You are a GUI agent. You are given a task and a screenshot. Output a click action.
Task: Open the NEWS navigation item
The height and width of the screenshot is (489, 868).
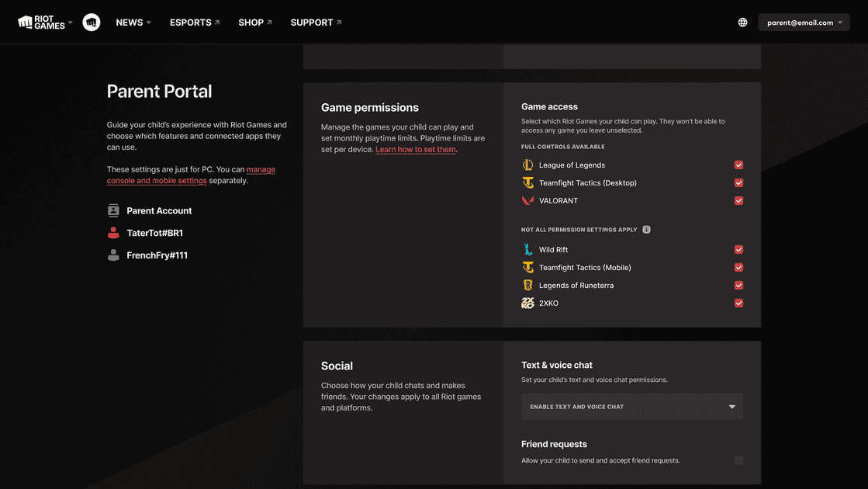pos(130,23)
